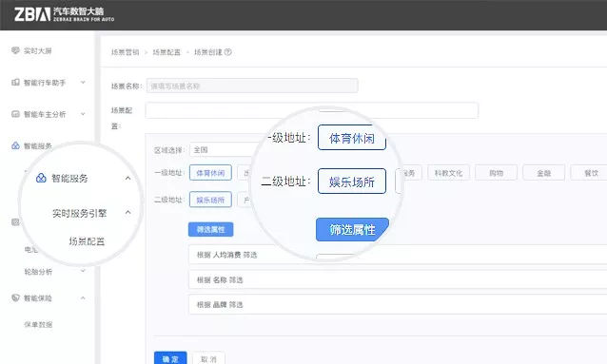Screen dimensions: 607x364
Task: Click the 根据 名称 筛选 row
Action: point(398,279)
